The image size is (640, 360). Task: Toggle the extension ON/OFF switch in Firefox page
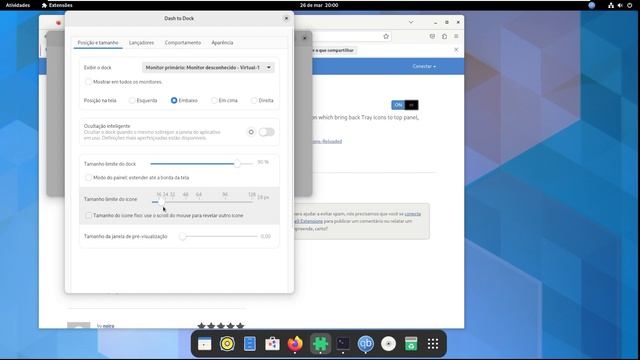(404, 105)
